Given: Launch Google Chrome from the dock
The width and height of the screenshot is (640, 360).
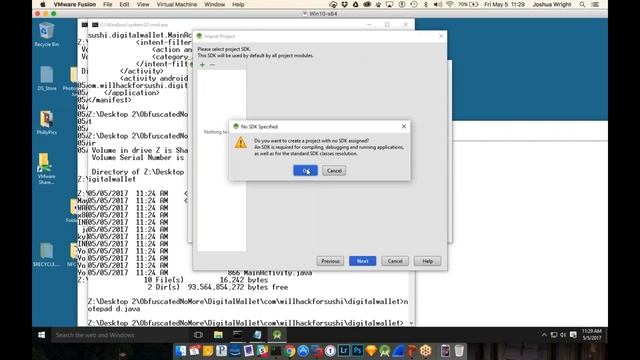Looking at the screenshot, I should coord(290,351).
